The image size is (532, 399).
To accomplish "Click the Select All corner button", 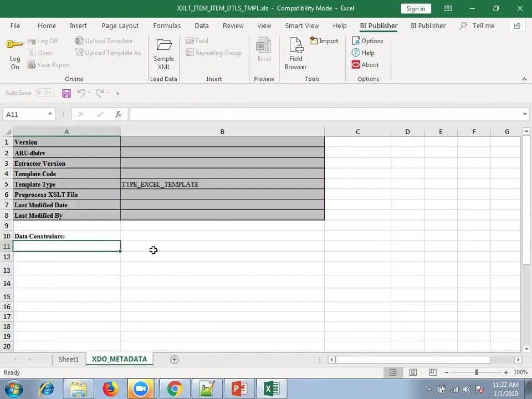I will click(7, 132).
